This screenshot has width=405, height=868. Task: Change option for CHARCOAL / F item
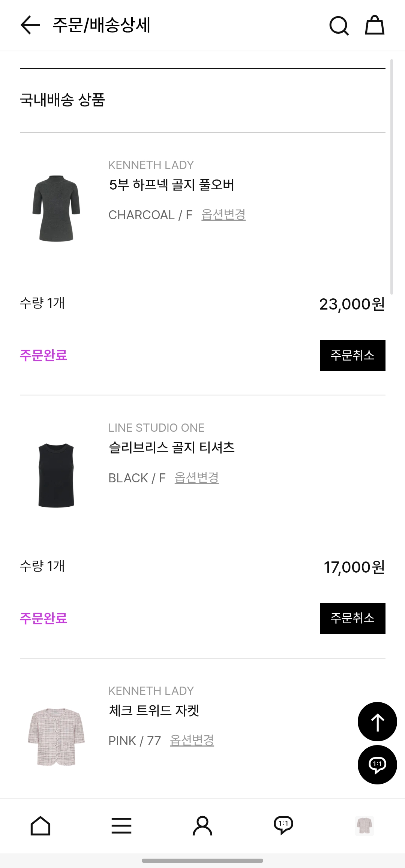(223, 215)
